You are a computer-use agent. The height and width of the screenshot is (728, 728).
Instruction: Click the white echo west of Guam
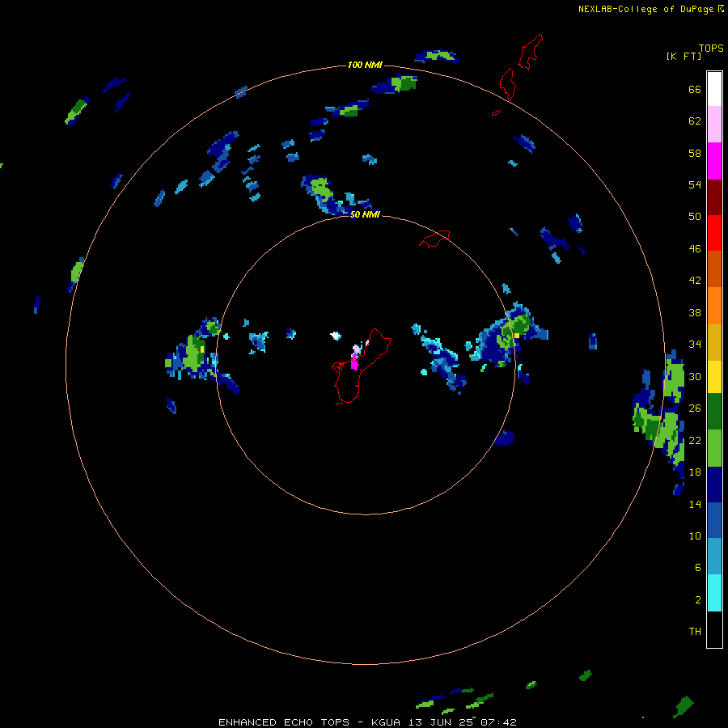[x=335, y=335]
